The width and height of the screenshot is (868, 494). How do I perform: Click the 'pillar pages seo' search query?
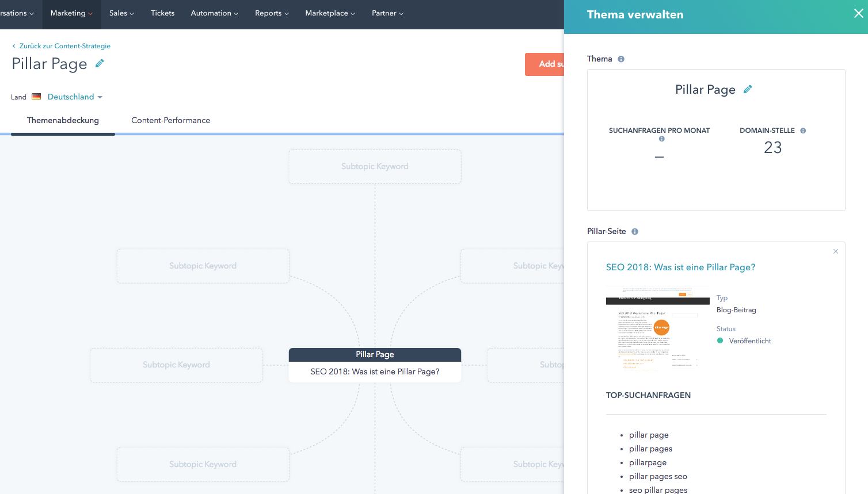658,476
